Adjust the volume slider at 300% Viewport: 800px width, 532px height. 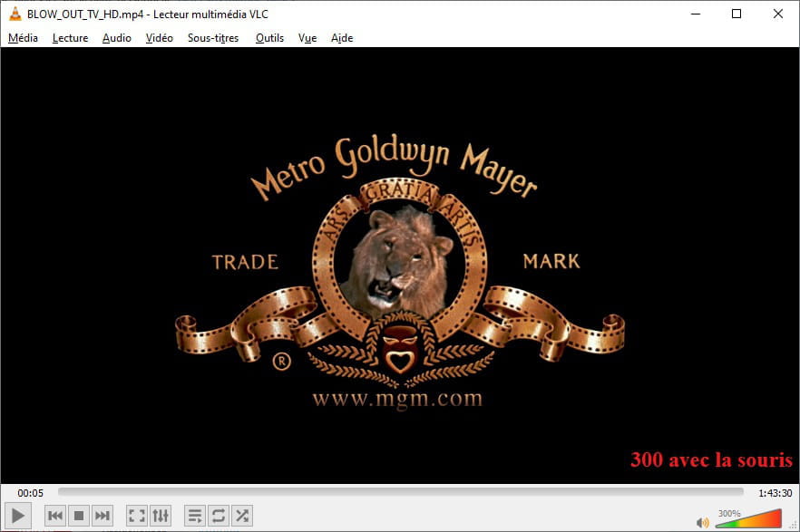pyautogui.click(x=748, y=518)
